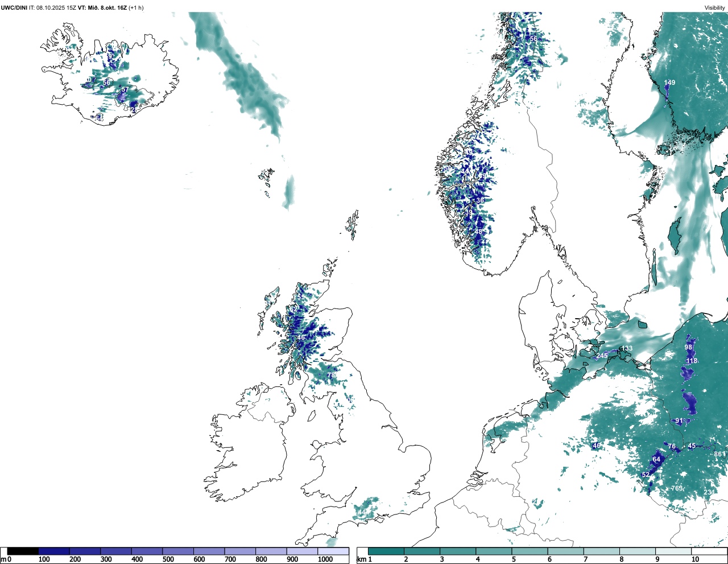Click the '91' visibility value

[x=679, y=421]
